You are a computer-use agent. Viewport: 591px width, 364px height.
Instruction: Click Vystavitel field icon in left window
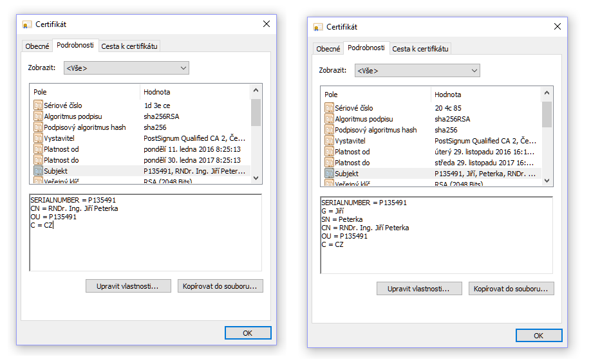38,138
